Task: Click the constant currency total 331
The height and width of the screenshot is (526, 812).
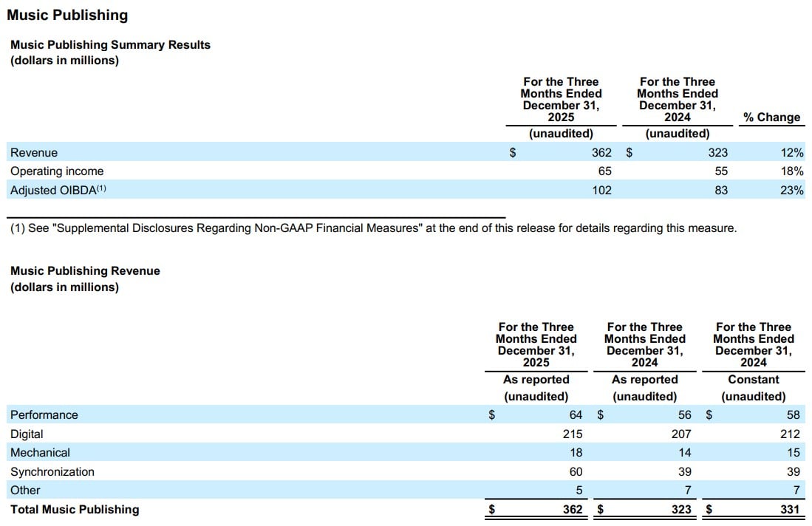Action: (789, 509)
